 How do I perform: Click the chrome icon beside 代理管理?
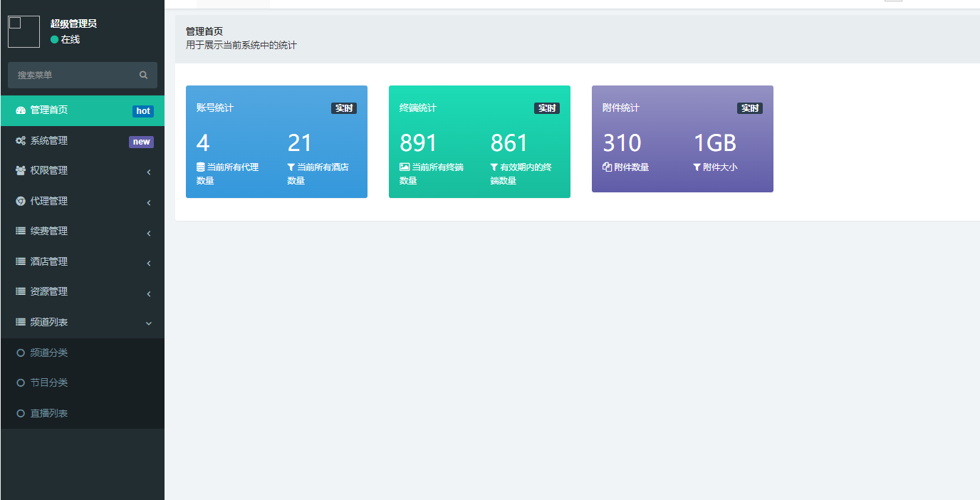pyautogui.click(x=21, y=202)
